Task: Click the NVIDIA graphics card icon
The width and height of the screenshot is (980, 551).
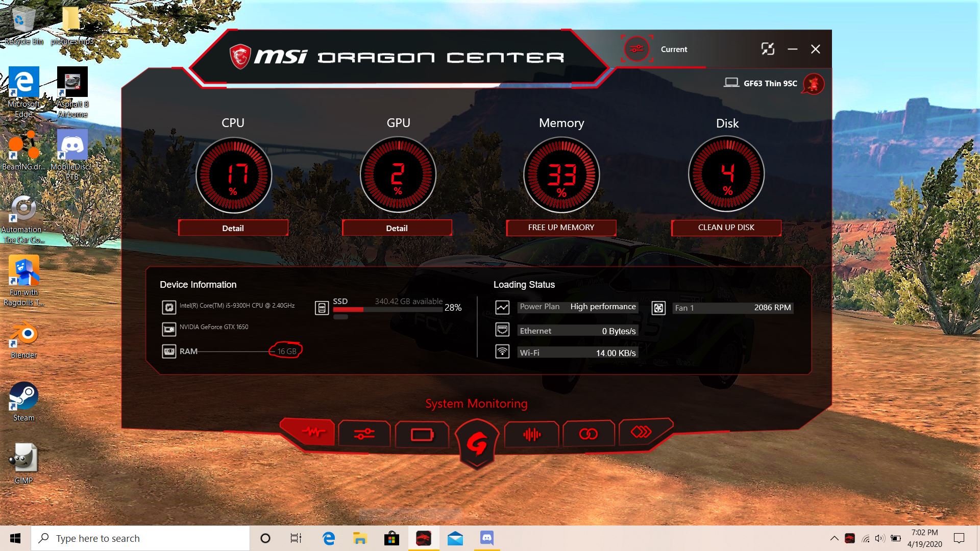Action: pyautogui.click(x=169, y=330)
